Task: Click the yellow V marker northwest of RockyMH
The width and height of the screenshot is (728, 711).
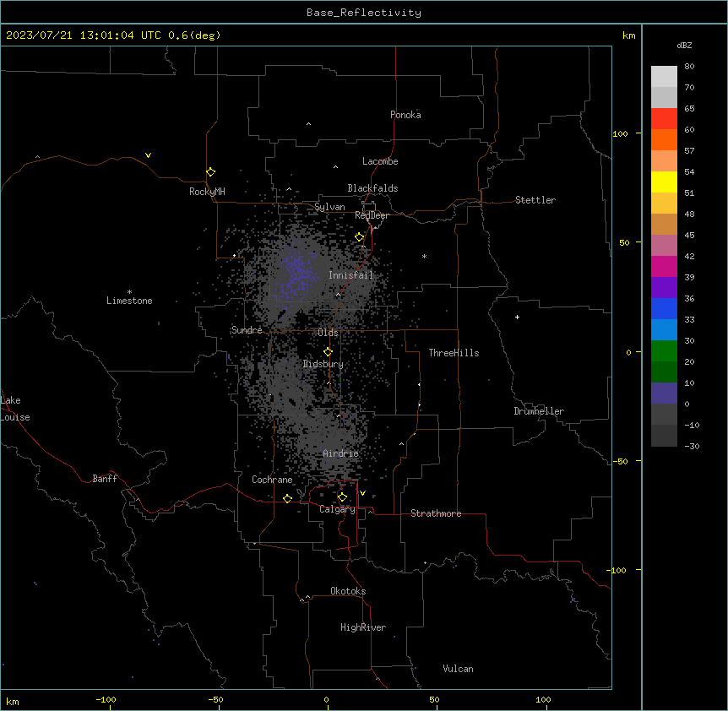Action: (x=148, y=155)
